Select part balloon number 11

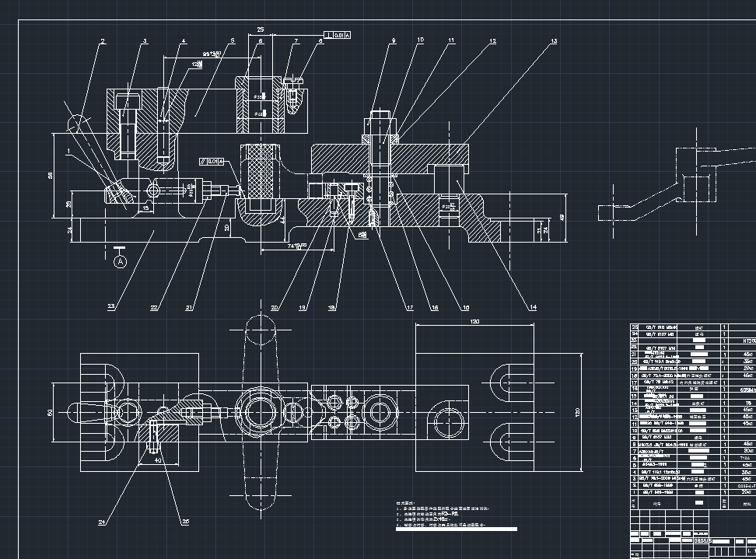tap(451, 41)
